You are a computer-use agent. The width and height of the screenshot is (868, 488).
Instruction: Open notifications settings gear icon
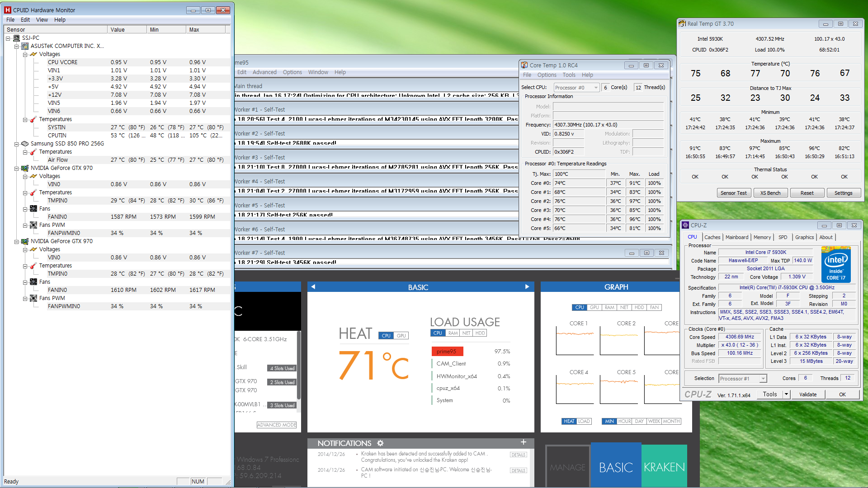(380, 443)
